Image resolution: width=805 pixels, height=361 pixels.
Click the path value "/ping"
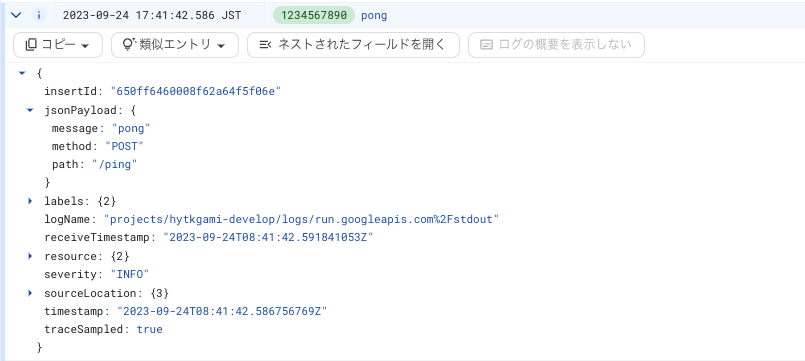pyautogui.click(x=114, y=165)
